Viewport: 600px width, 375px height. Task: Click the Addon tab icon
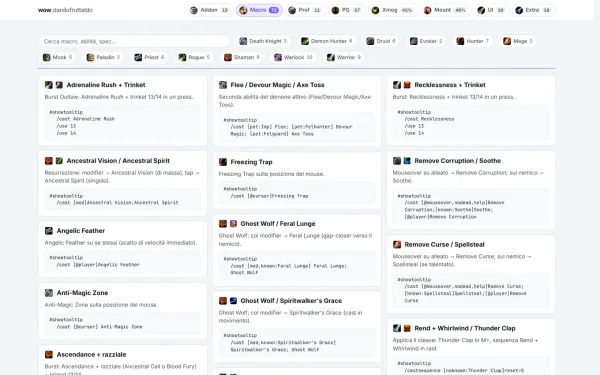click(x=194, y=10)
